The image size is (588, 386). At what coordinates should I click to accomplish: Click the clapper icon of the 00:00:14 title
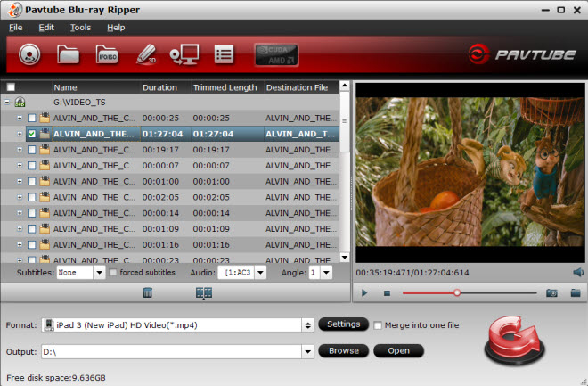pos(45,213)
